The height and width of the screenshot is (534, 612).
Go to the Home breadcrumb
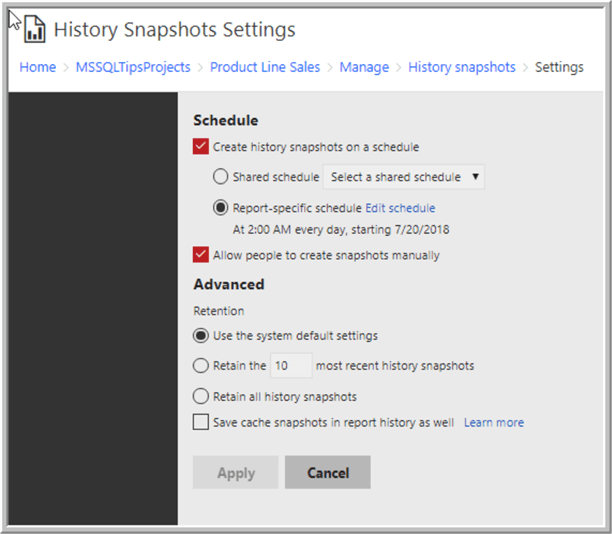[38, 67]
